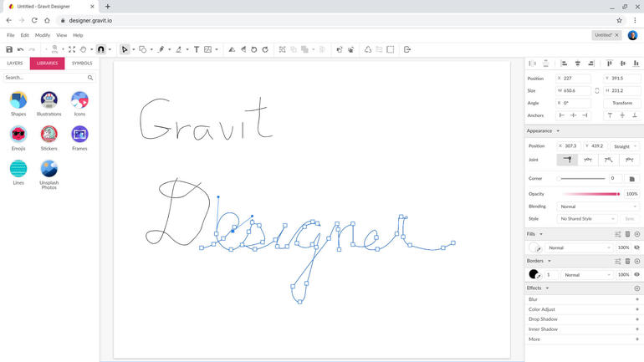Click the black border color swatch

coord(534,274)
